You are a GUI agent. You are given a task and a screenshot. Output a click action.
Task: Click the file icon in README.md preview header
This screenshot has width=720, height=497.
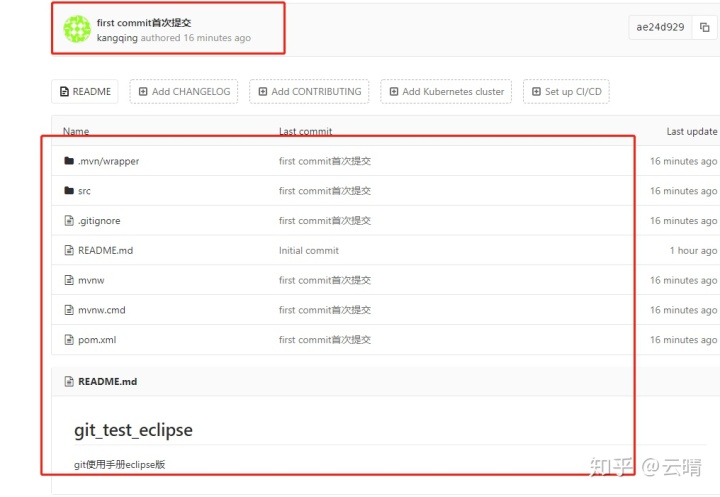(x=69, y=381)
